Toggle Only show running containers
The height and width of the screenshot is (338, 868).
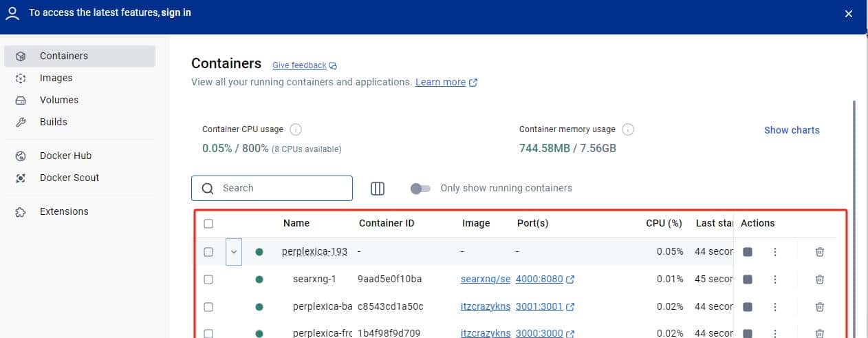tap(420, 188)
